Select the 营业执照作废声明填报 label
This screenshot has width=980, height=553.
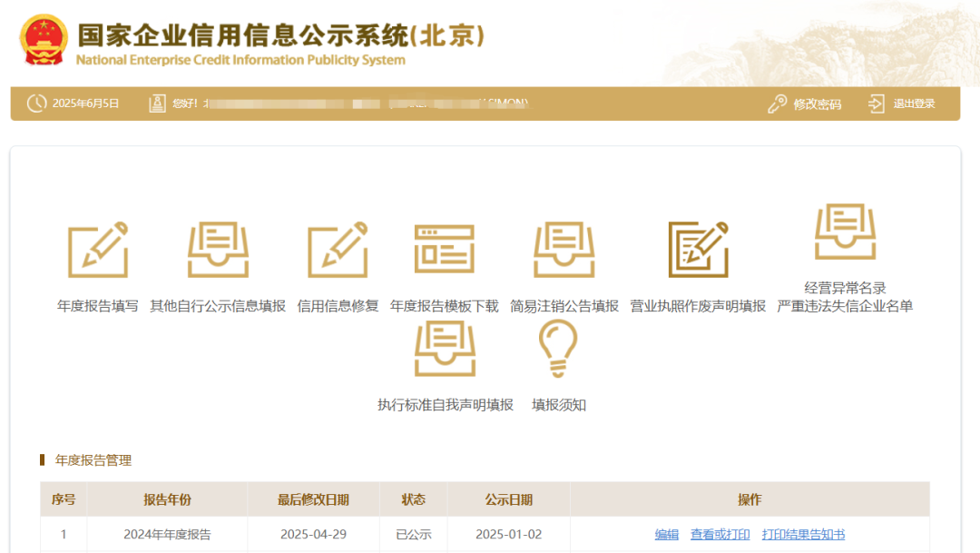(x=698, y=306)
